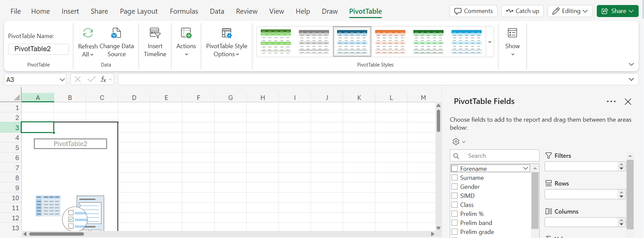This screenshot has width=644, height=238.
Task: Switch to the Insert tab
Action: tap(70, 11)
